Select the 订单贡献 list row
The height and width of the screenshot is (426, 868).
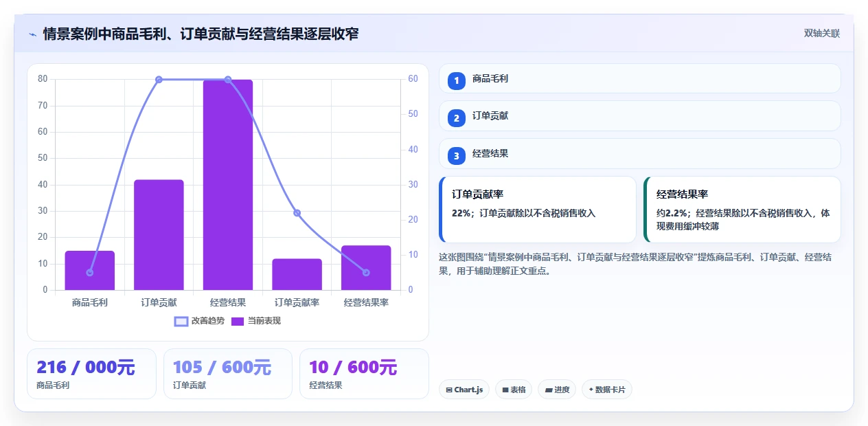pos(640,115)
